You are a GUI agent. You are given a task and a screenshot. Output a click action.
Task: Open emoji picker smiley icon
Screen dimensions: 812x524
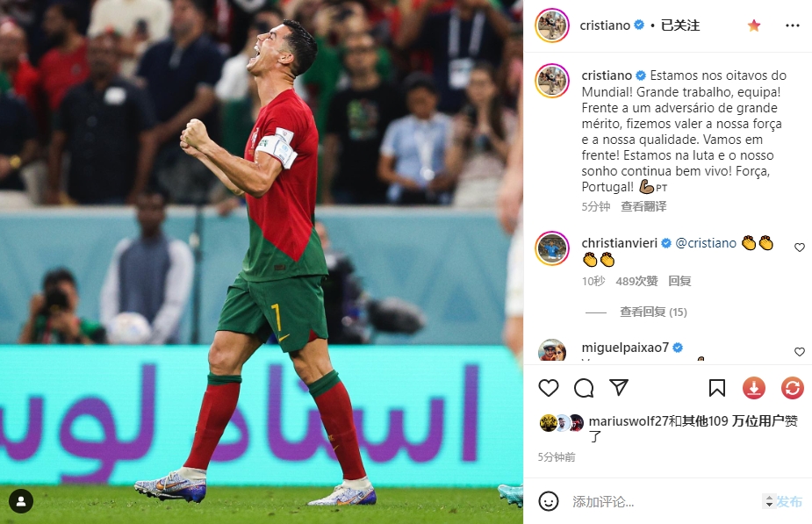[x=549, y=501]
